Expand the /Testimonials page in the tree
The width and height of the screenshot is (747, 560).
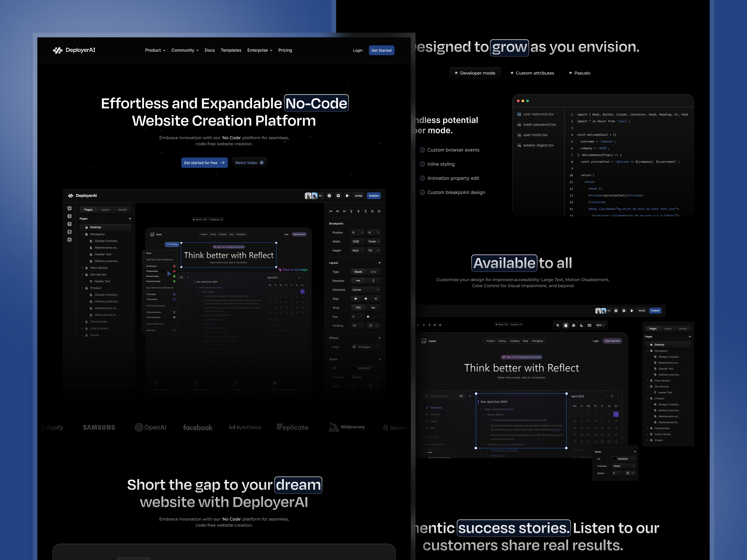click(x=82, y=321)
